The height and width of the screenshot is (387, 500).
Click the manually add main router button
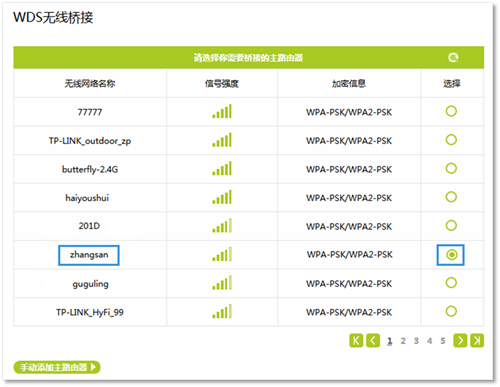(x=57, y=367)
